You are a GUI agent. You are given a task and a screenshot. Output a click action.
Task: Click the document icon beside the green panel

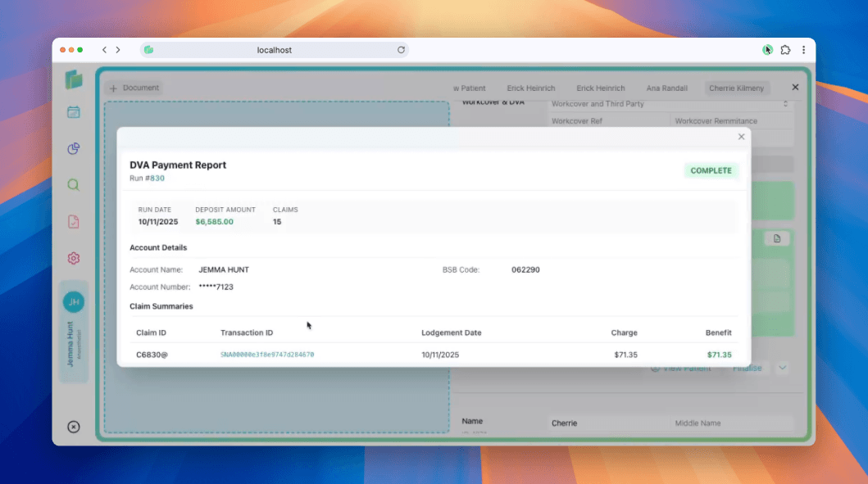coord(776,238)
